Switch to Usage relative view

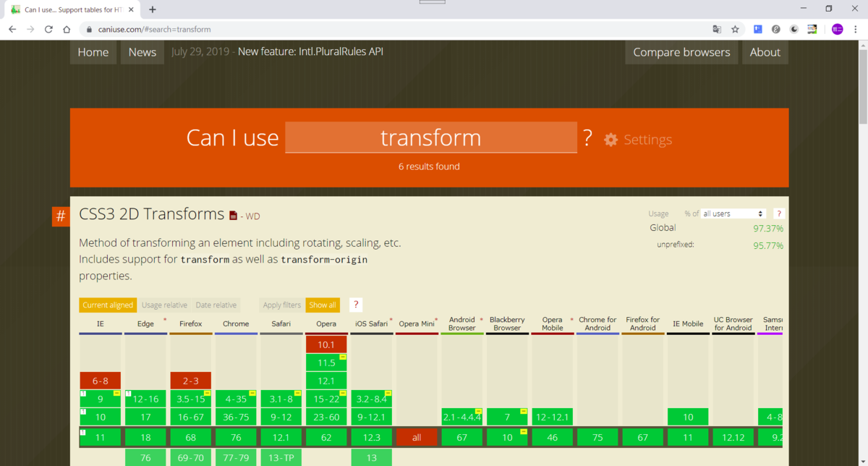(164, 305)
